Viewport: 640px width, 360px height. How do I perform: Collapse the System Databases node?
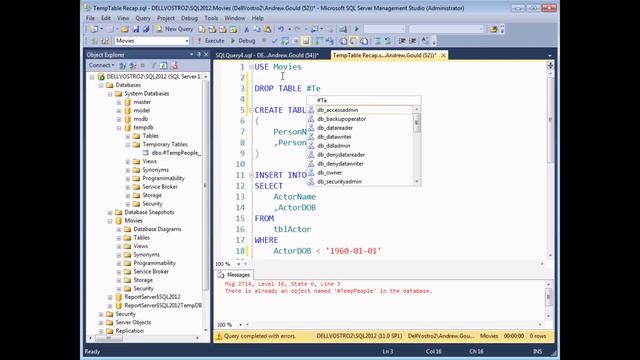(x=110, y=94)
